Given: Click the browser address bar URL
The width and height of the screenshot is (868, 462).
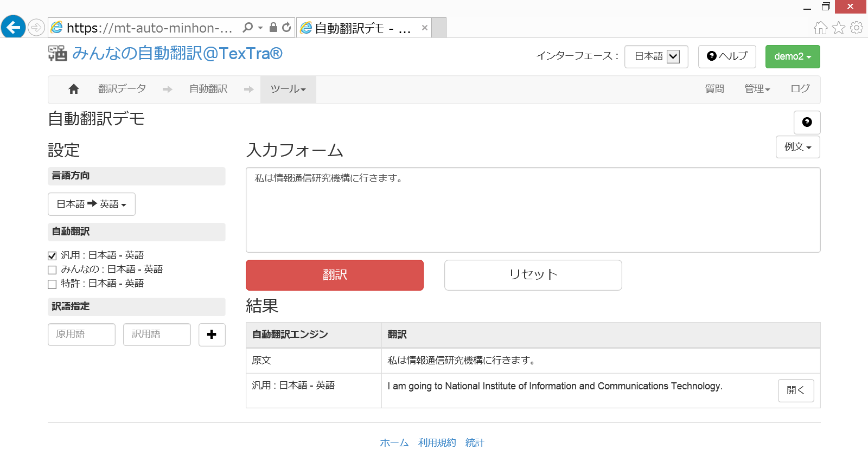Looking at the screenshot, I should tap(150, 28).
